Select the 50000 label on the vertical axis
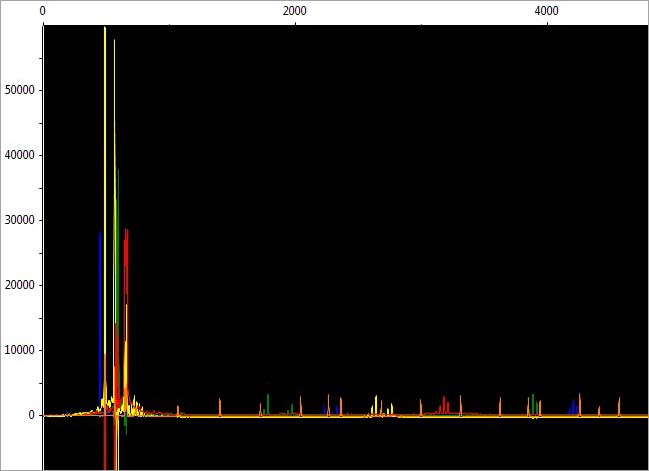This screenshot has width=649, height=471. click(x=20, y=90)
